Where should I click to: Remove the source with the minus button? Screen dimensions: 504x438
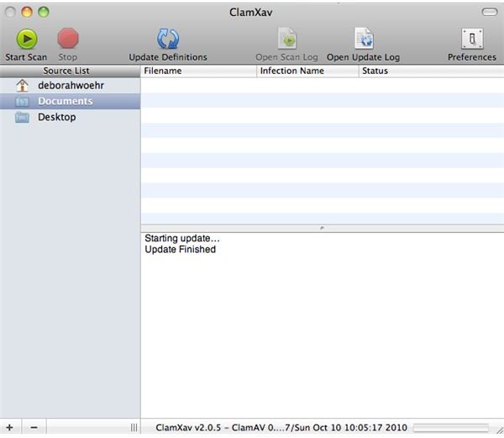coord(34,427)
